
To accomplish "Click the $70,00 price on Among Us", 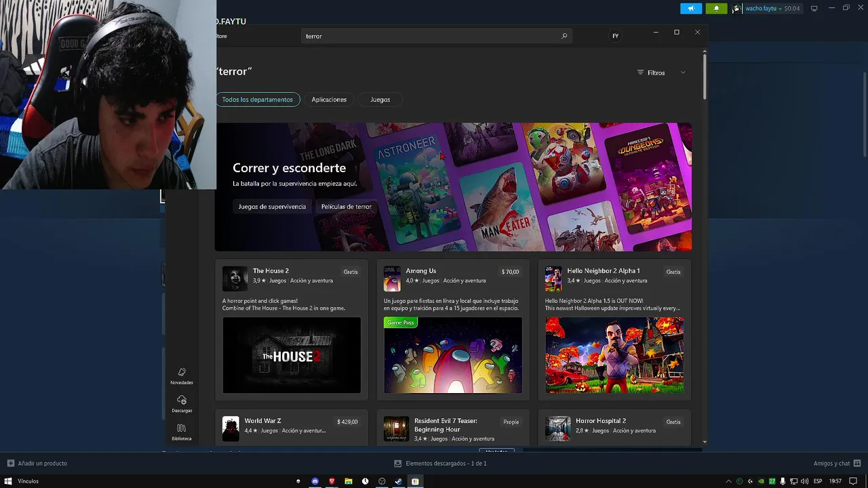I will pyautogui.click(x=511, y=272).
